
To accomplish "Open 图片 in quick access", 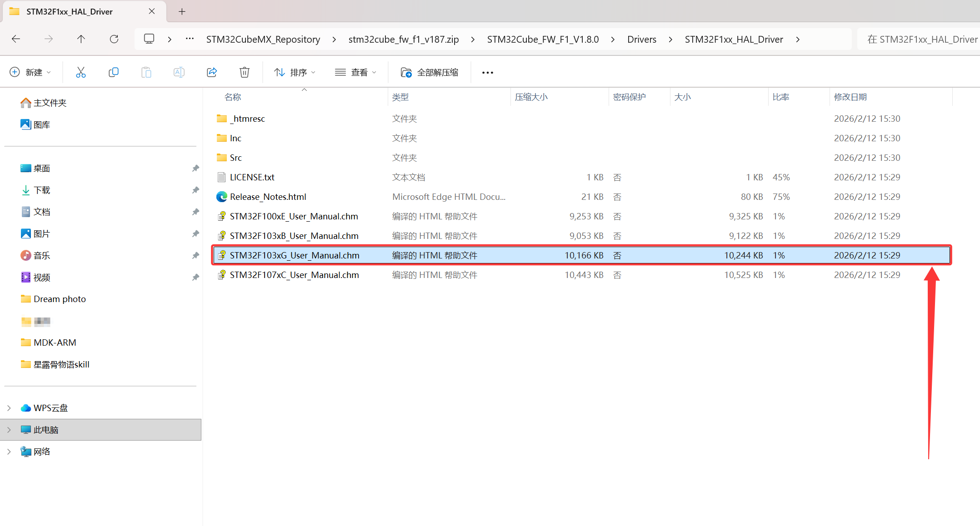I will (x=35, y=234).
